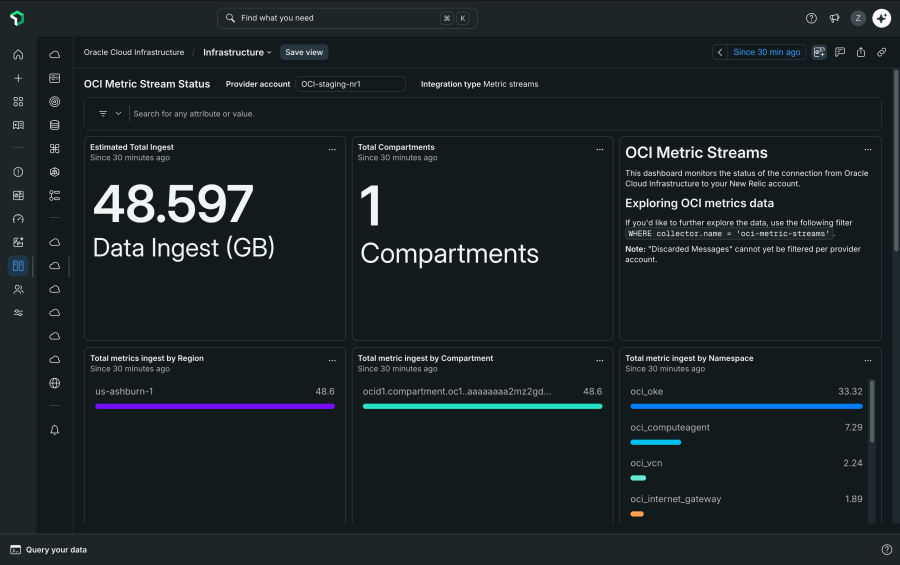
Task: Open the comments speech-bubble icon
Action: (x=840, y=52)
